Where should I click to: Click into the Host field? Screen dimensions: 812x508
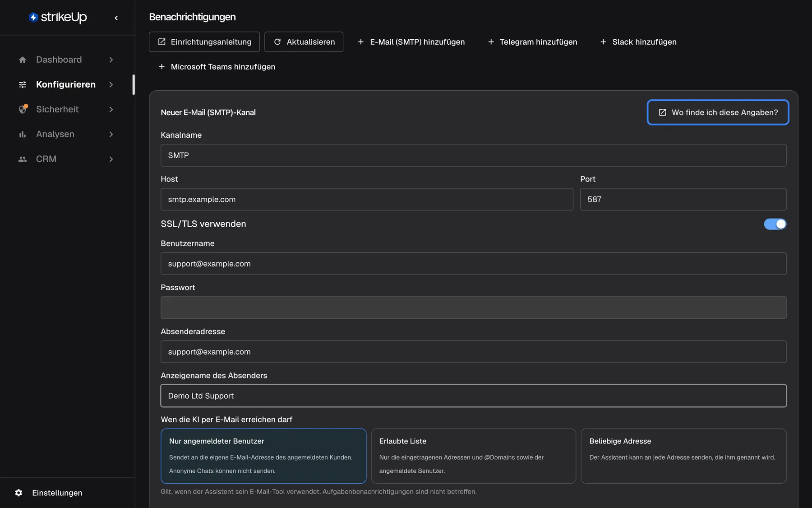pos(367,199)
